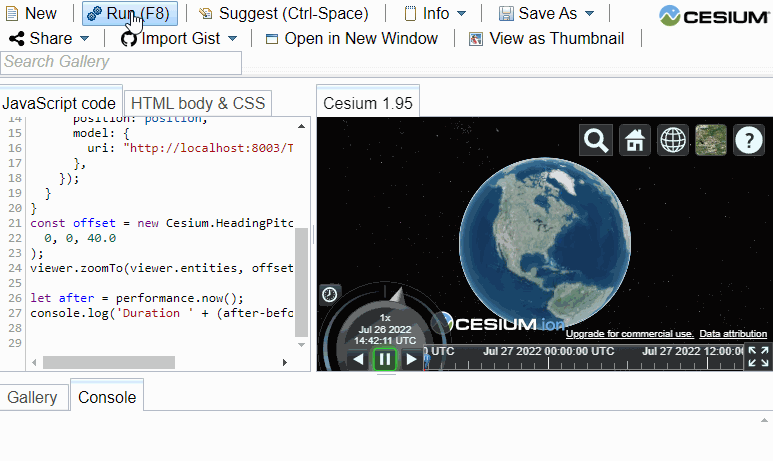Click the globe in the Cesium viewer

click(545, 243)
